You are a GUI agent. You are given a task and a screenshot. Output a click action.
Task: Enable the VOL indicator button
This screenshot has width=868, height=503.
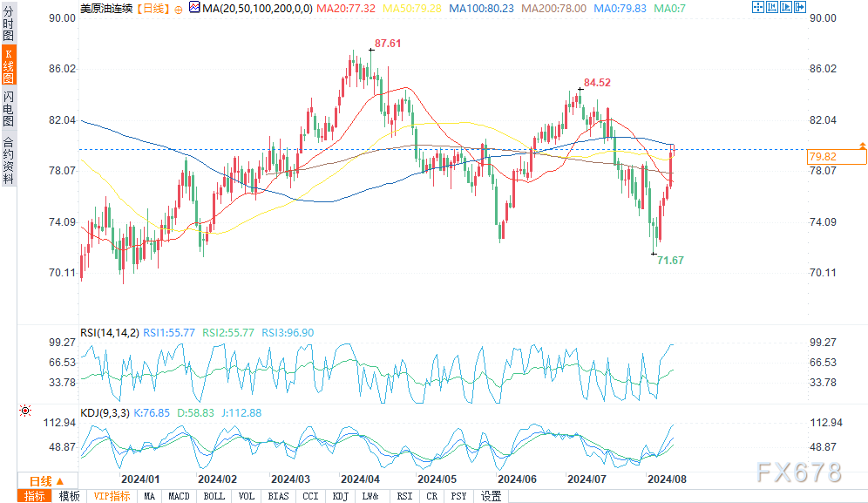click(247, 496)
